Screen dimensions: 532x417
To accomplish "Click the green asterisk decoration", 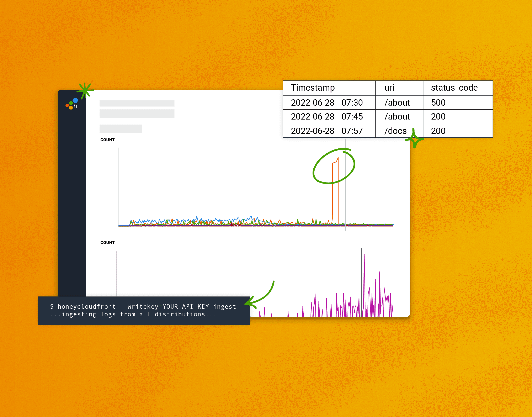I will point(85,90).
